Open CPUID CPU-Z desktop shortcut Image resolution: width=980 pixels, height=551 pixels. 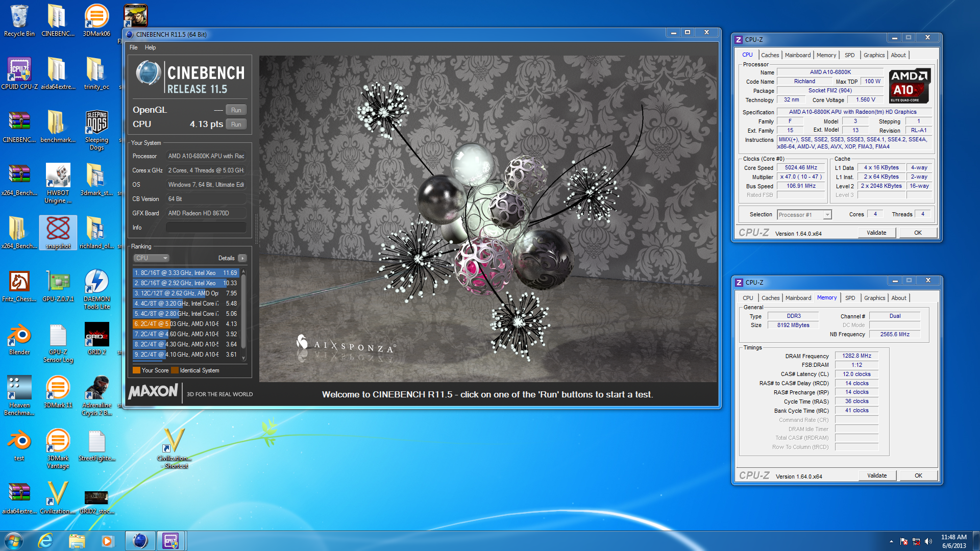(x=19, y=74)
